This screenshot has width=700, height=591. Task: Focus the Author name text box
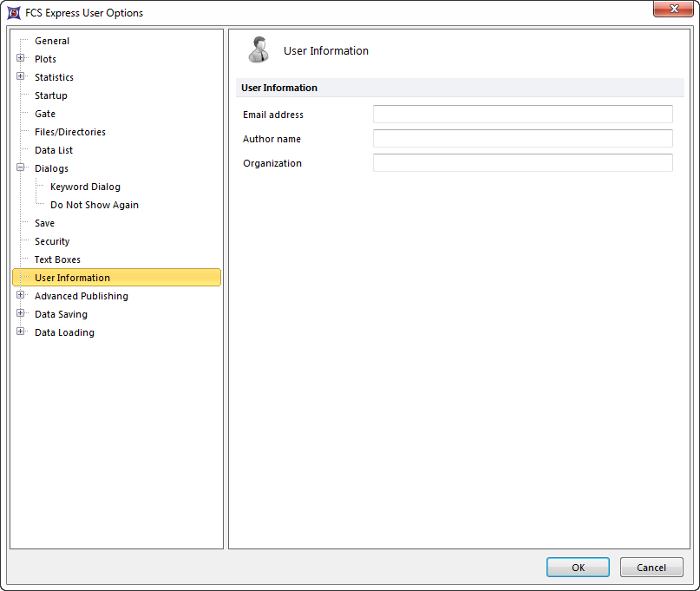(x=522, y=139)
